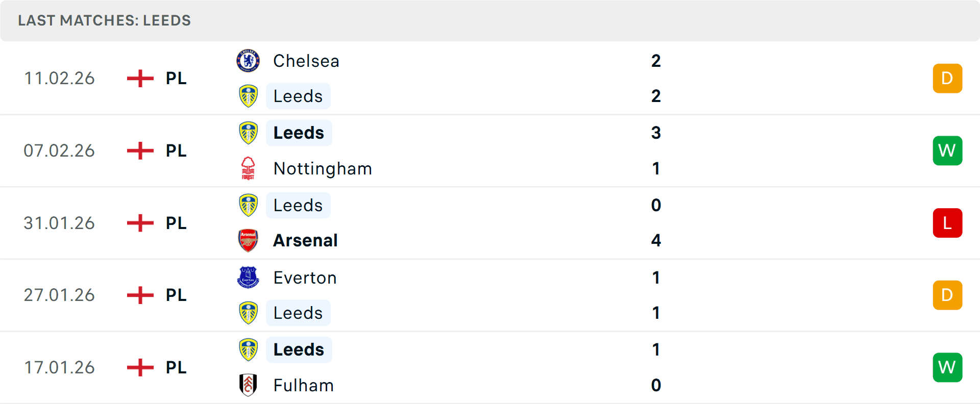Click the Chelsea club crest
The image size is (980, 404).
point(248,60)
